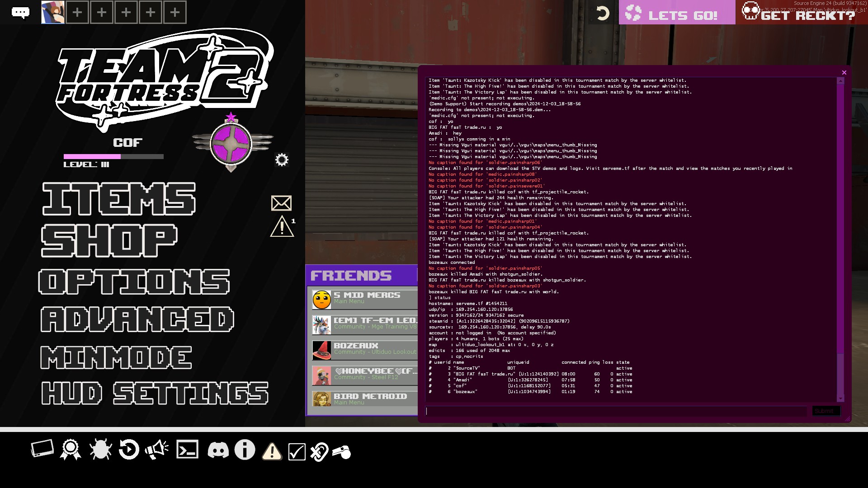Click the Discord icon in bottom bar
Image resolution: width=868 pixels, height=488 pixels.
pos(218,450)
